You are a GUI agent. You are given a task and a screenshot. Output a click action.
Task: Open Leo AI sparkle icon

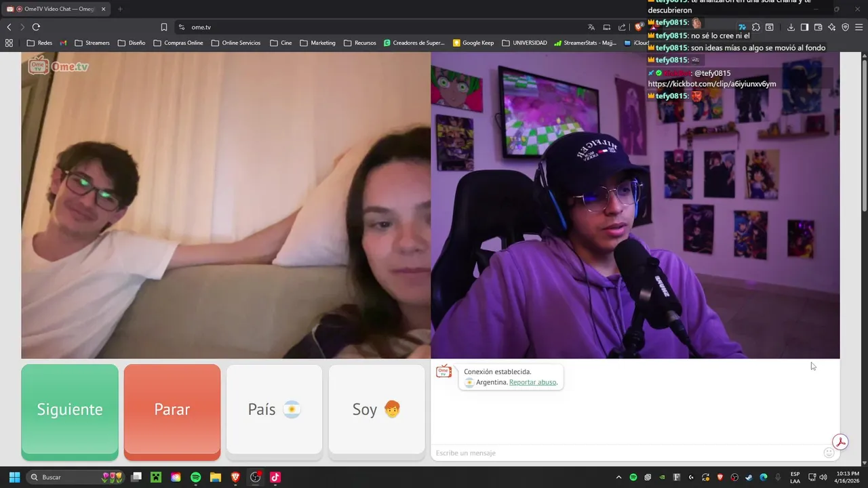pyautogui.click(x=831, y=27)
